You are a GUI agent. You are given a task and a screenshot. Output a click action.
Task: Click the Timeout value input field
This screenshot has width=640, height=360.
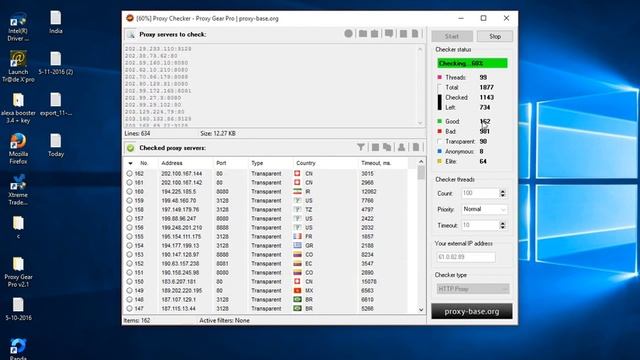(480, 225)
